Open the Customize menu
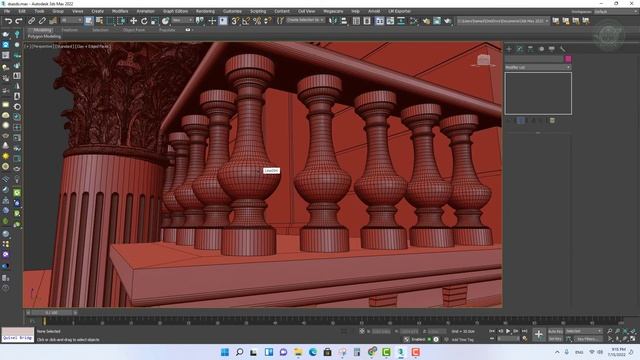Screen dimensions: 640x360 [232, 11]
